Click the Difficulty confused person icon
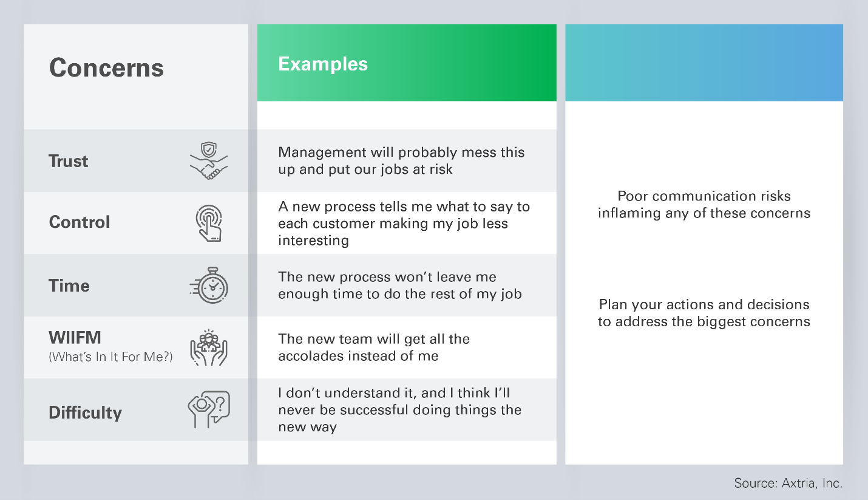The height and width of the screenshot is (500, 868). point(208,409)
